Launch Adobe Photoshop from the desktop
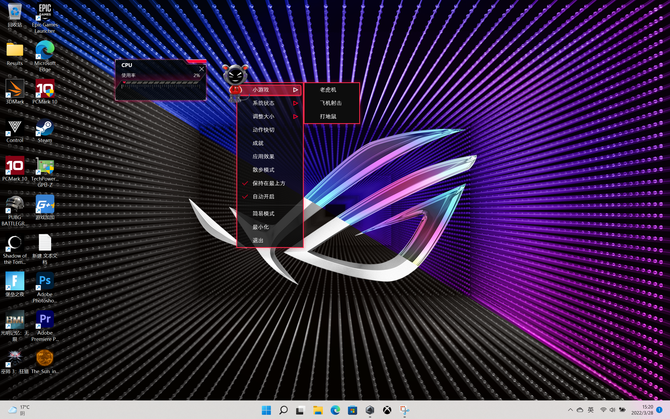This screenshot has width=670, height=419. point(44,282)
